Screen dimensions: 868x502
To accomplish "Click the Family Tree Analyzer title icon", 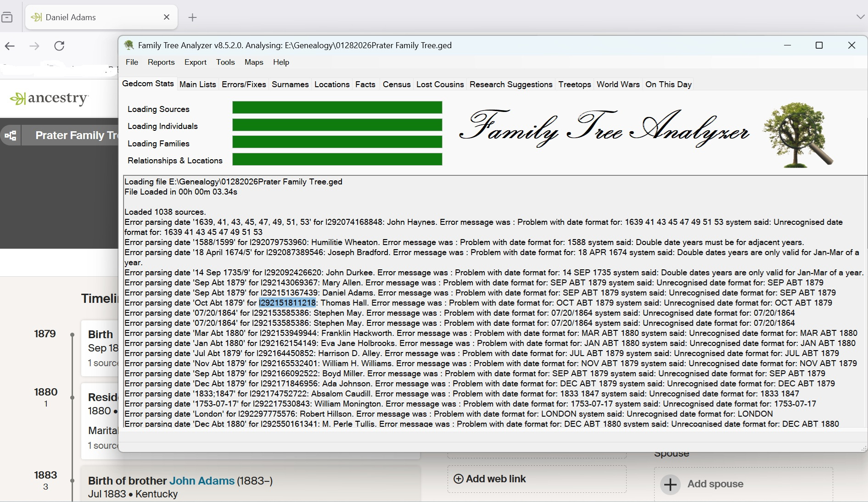I will coord(129,45).
